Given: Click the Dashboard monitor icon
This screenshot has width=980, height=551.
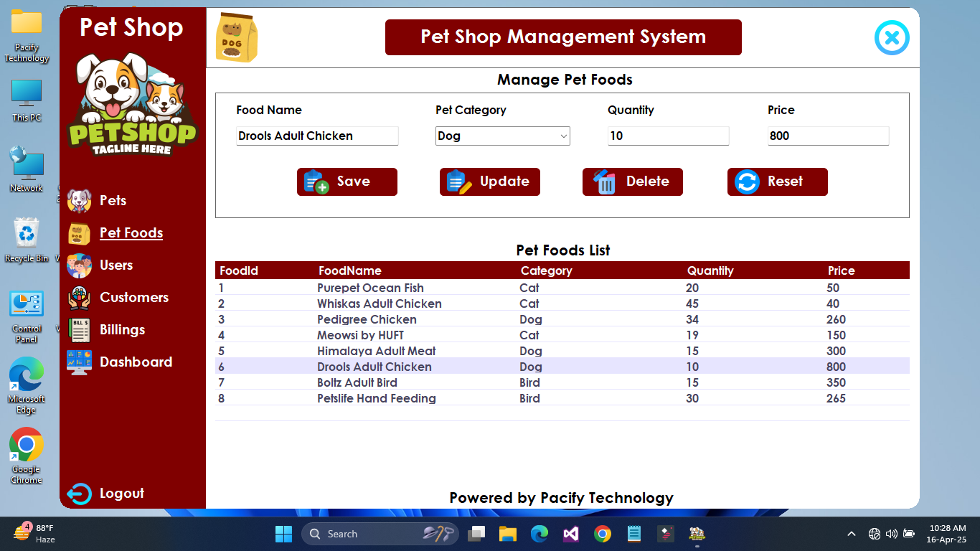Looking at the screenshot, I should 79,362.
